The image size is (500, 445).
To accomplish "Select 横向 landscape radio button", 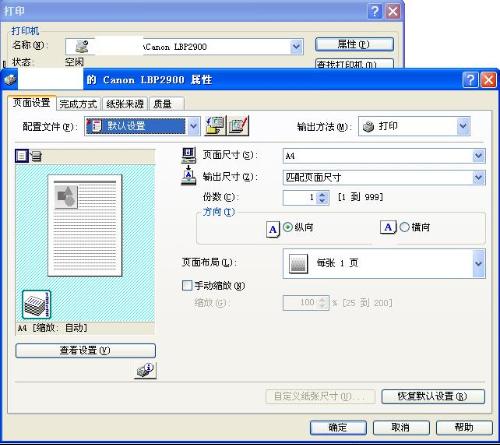I will coord(404,227).
